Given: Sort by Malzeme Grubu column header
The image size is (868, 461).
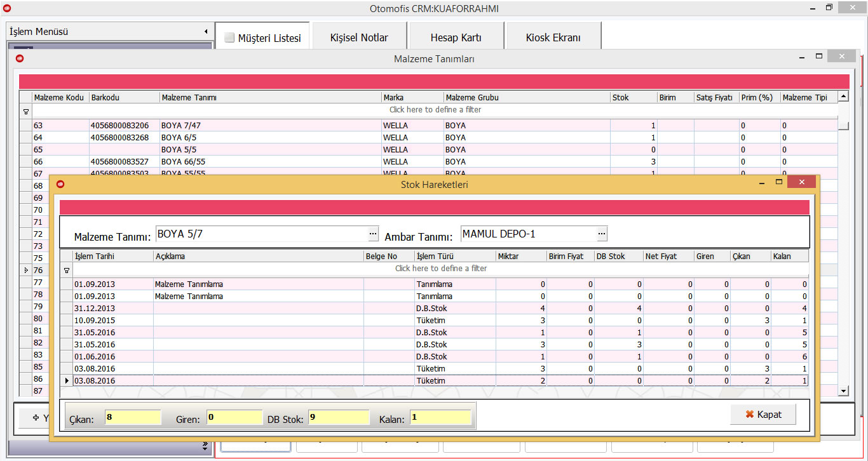Looking at the screenshot, I should click(527, 98).
